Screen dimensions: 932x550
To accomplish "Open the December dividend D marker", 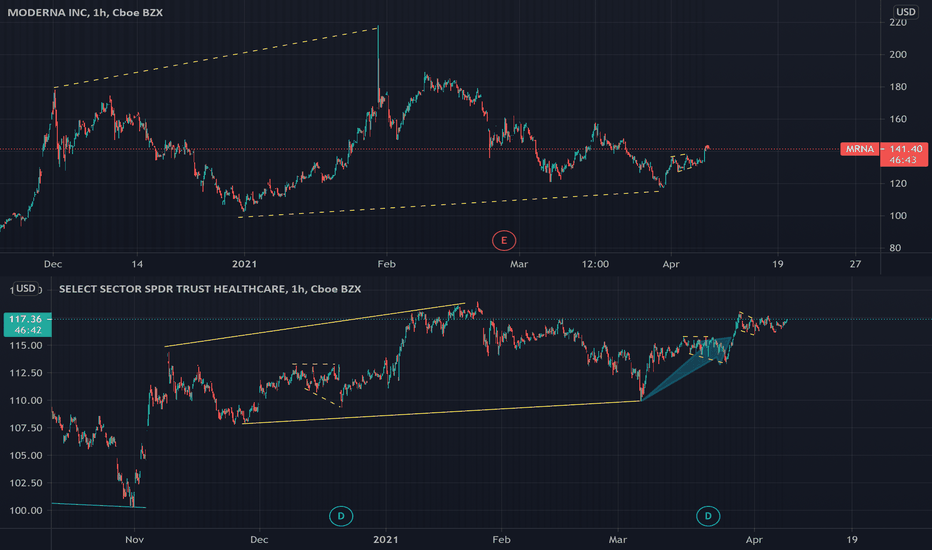I will click(x=341, y=516).
